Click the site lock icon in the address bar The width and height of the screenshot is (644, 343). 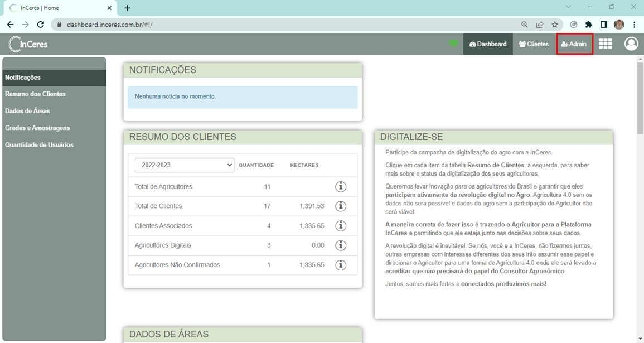[x=59, y=25]
